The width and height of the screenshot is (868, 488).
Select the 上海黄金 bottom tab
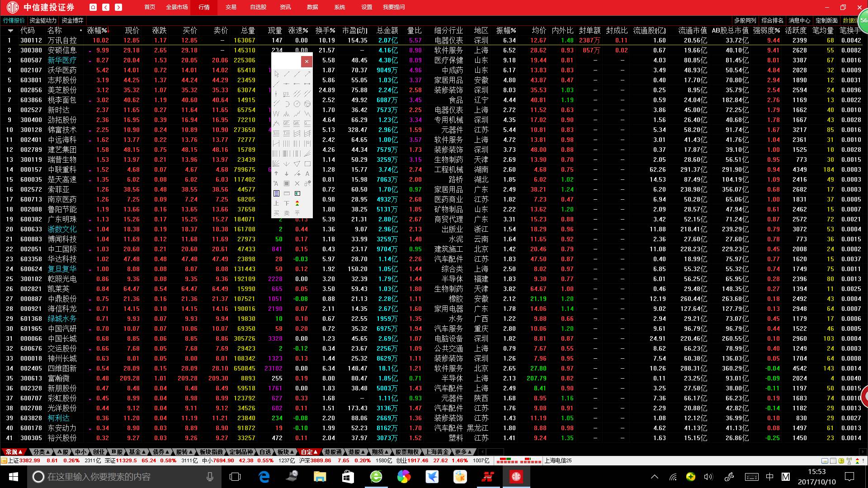tap(437, 452)
